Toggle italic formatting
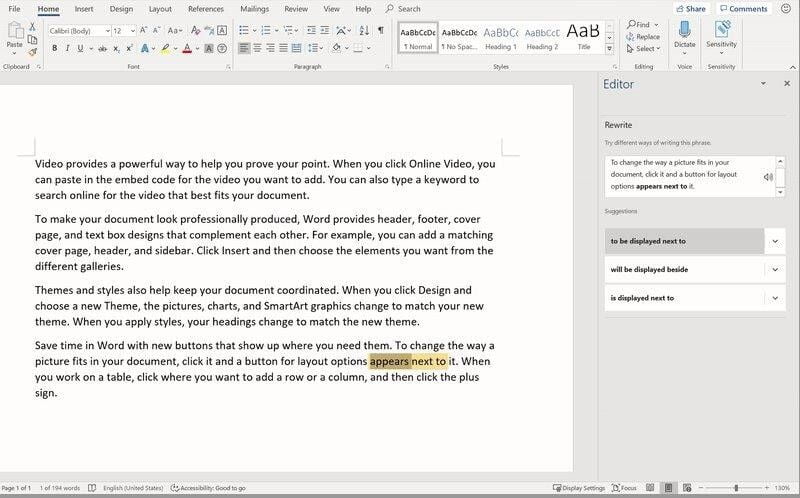Viewport: 800px width, 498px height. pyautogui.click(x=68, y=48)
